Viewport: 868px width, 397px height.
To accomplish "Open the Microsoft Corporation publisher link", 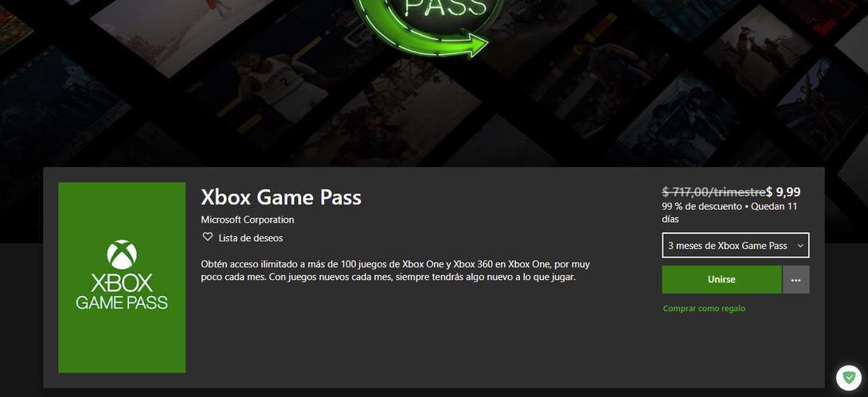I will (x=248, y=220).
